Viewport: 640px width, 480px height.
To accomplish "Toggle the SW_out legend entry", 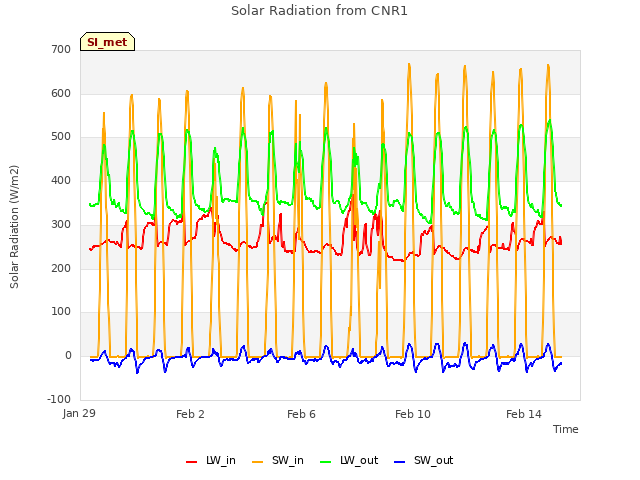I will coord(424,460).
